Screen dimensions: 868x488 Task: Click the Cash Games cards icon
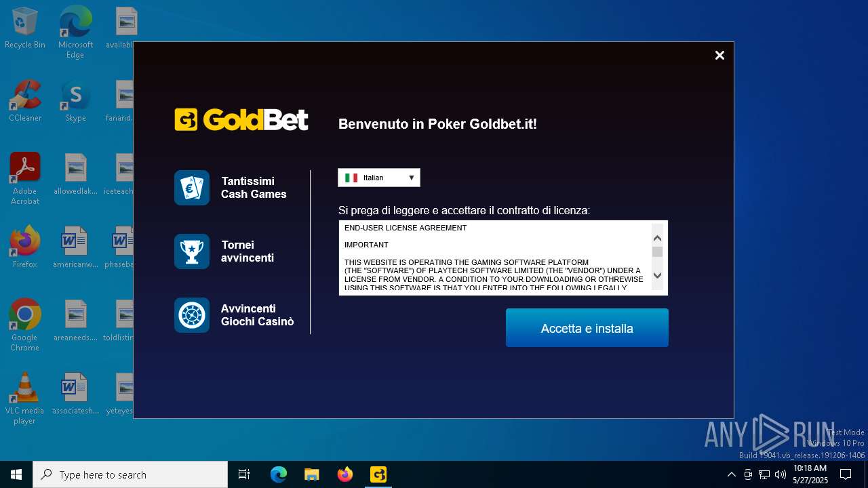192,188
